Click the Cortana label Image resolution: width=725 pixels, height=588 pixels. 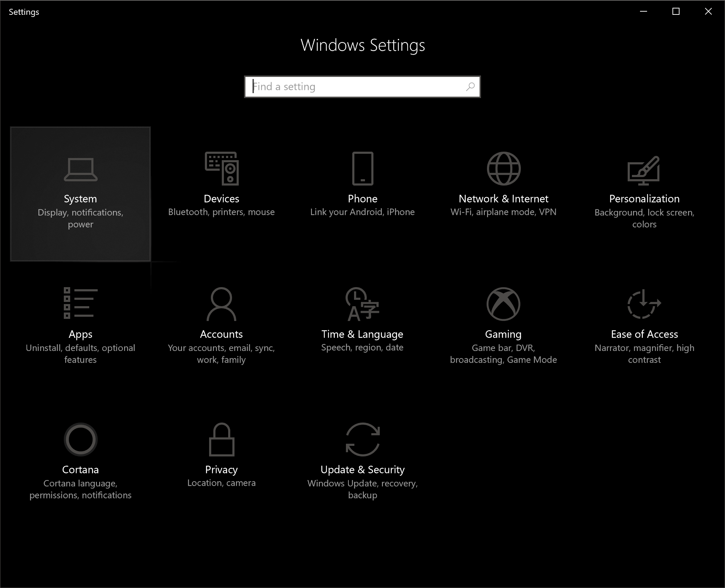pos(80,469)
